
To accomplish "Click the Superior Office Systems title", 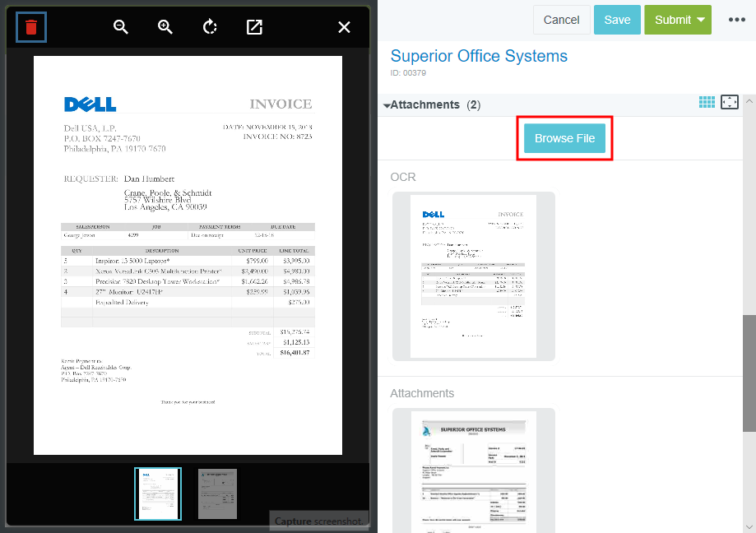I will [479, 56].
